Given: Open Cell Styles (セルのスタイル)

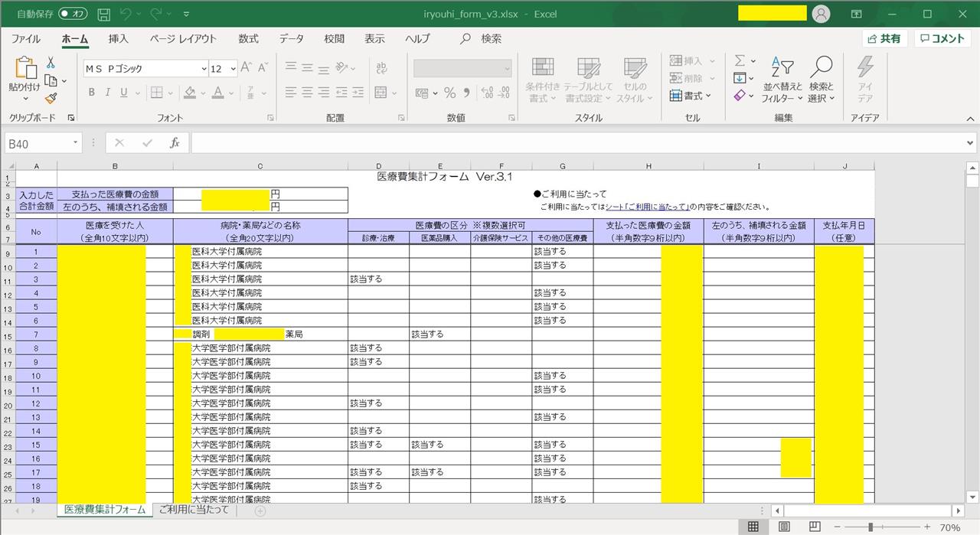Looking at the screenshot, I should (x=635, y=79).
